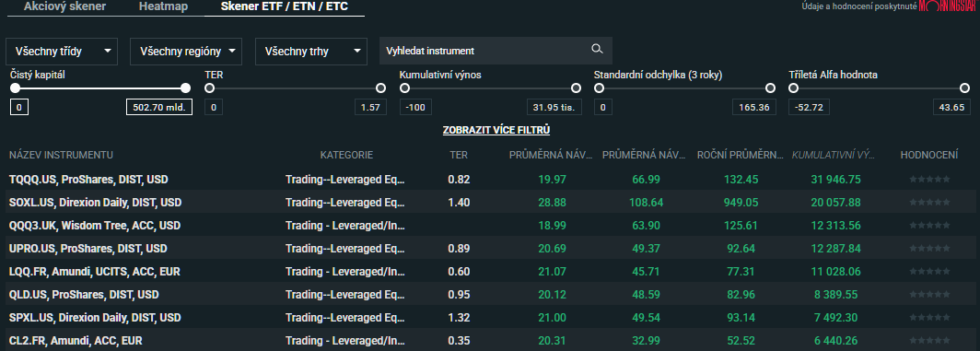Click star rating of UPRO.US row
The height and width of the screenshot is (351, 980).
pos(929,249)
